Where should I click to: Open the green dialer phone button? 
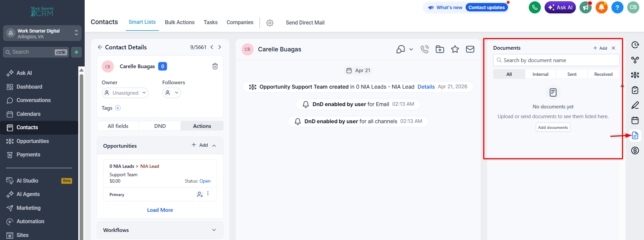535,7
